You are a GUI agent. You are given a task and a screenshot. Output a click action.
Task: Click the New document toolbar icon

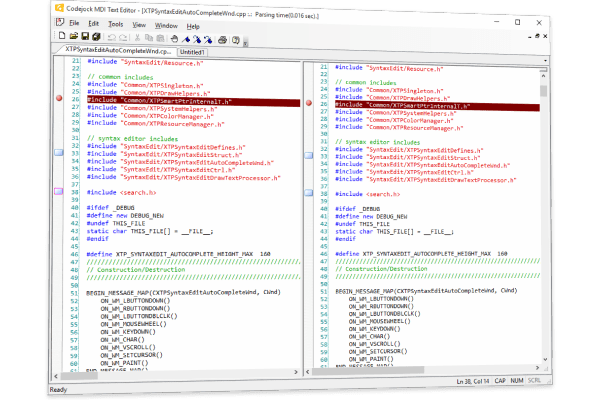tap(62, 36)
